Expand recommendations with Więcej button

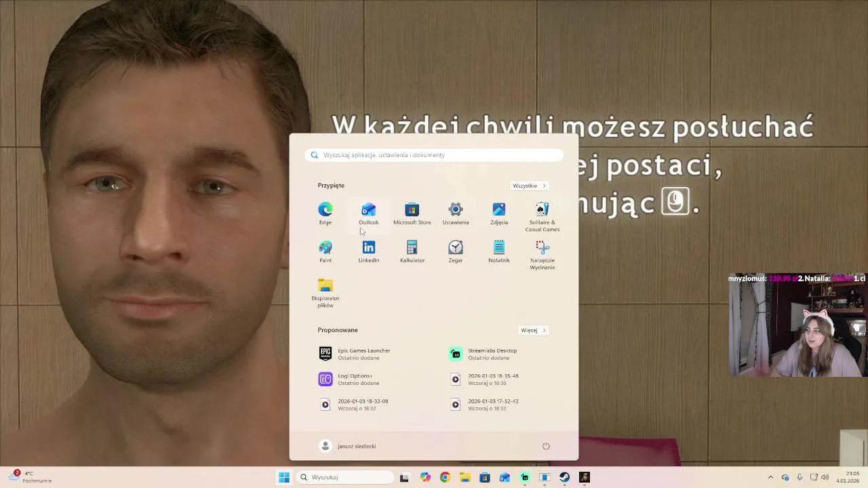tap(534, 330)
